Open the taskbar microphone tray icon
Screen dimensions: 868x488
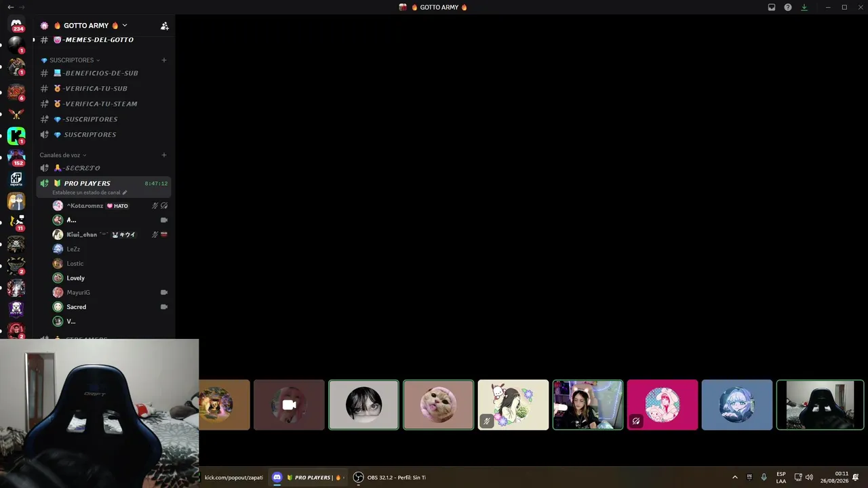[764, 477]
